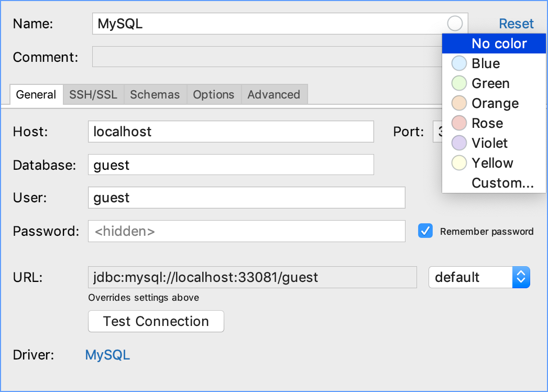The width and height of the screenshot is (548, 392).
Task: Click into the User field
Action: point(246,198)
